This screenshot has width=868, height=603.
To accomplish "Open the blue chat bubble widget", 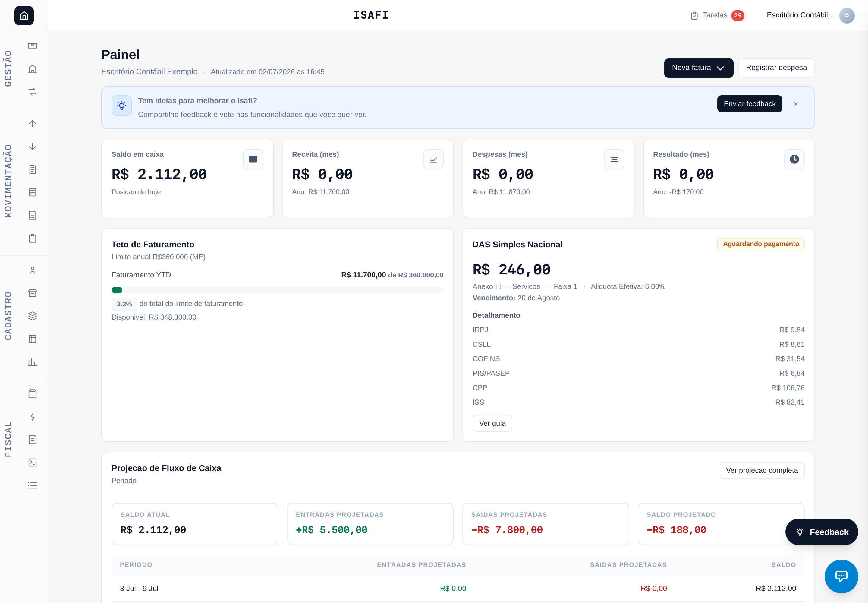I will (841, 576).
